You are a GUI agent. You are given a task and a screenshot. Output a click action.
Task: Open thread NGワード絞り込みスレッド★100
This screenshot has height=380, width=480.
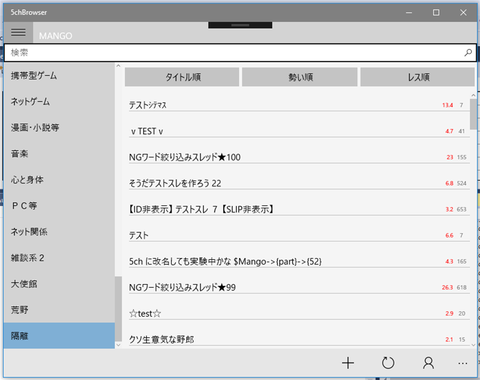299,157
